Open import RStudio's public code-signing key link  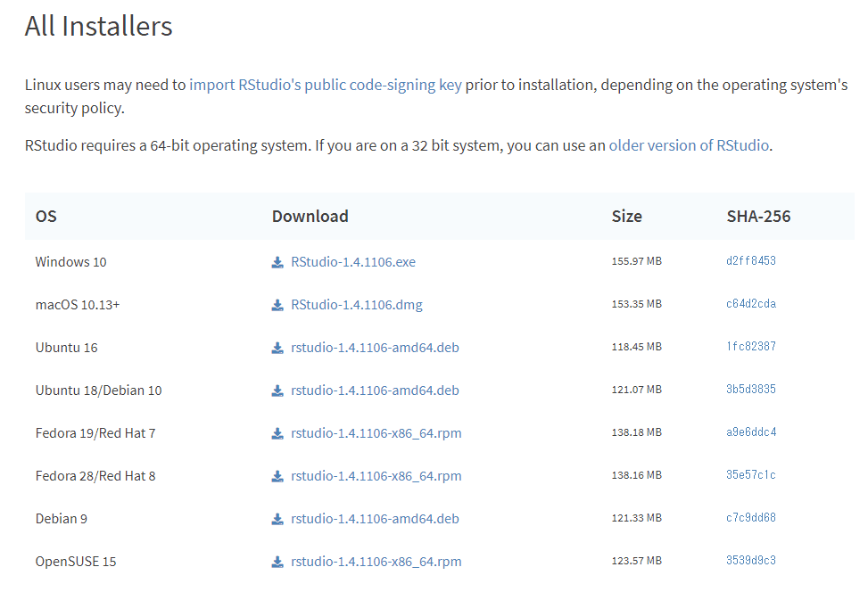point(326,85)
